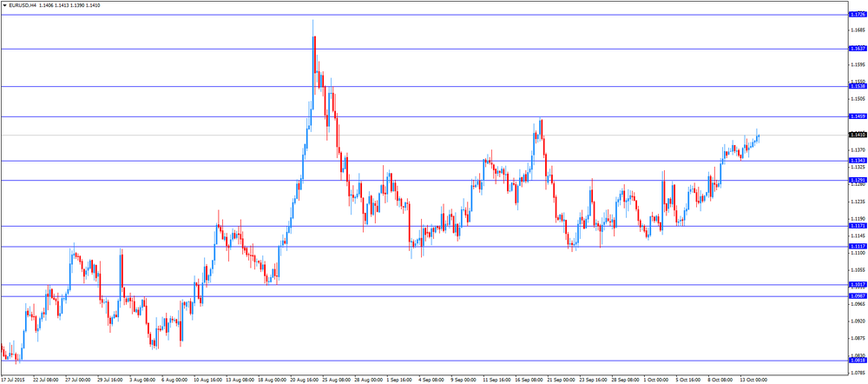The width and height of the screenshot is (868, 384).
Task: Click the 1.1145 price scale value
Action: 857,236
